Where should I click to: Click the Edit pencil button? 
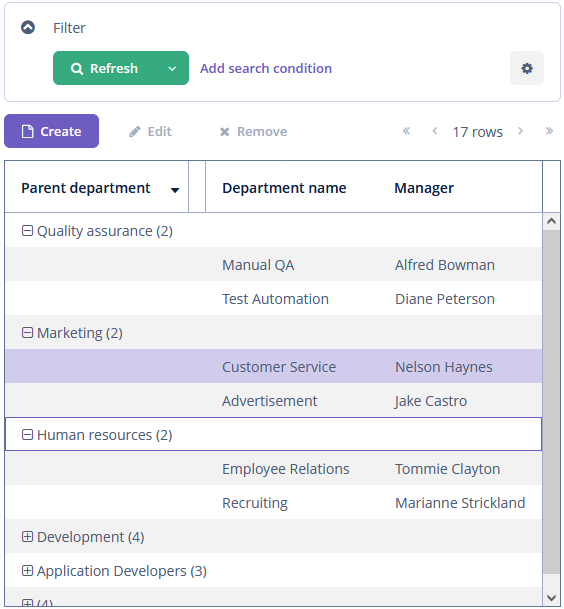[x=150, y=131]
